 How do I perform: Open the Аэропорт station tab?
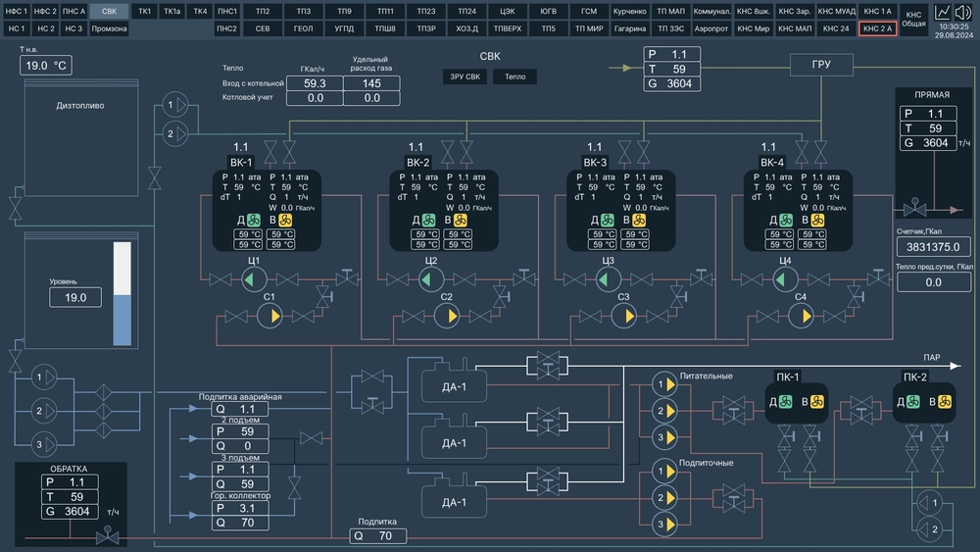click(711, 28)
